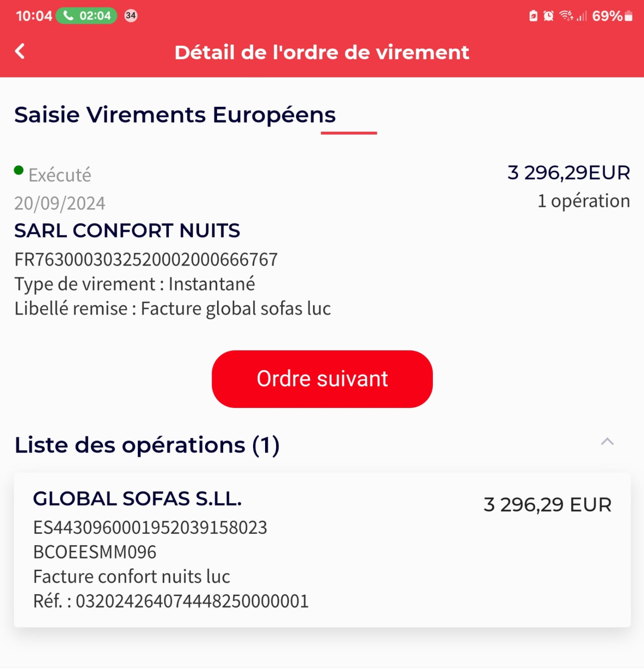Viewport: 644px width, 671px height.
Task: Tap the SARL CONFORT NUITS account name
Action: click(x=127, y=231)
